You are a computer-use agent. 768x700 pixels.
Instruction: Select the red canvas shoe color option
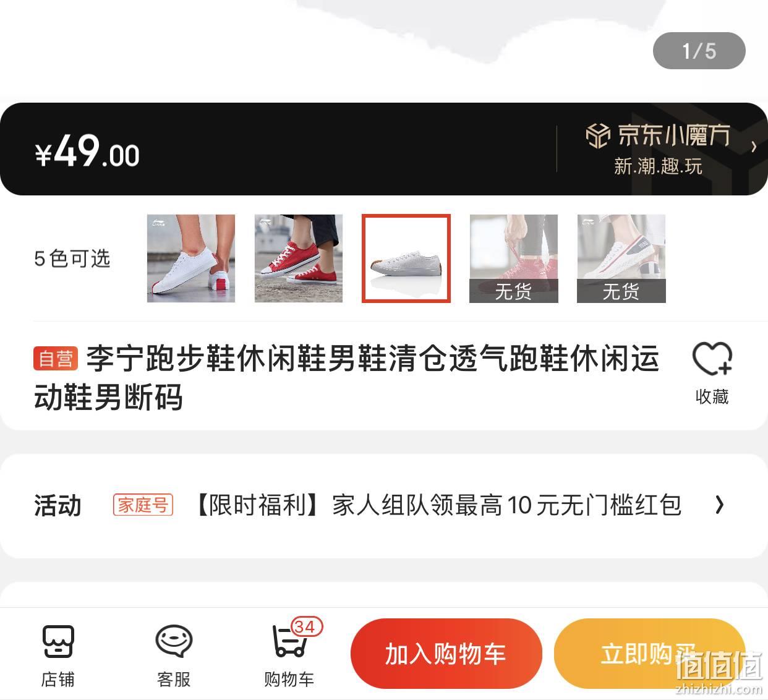coord(299,258)
